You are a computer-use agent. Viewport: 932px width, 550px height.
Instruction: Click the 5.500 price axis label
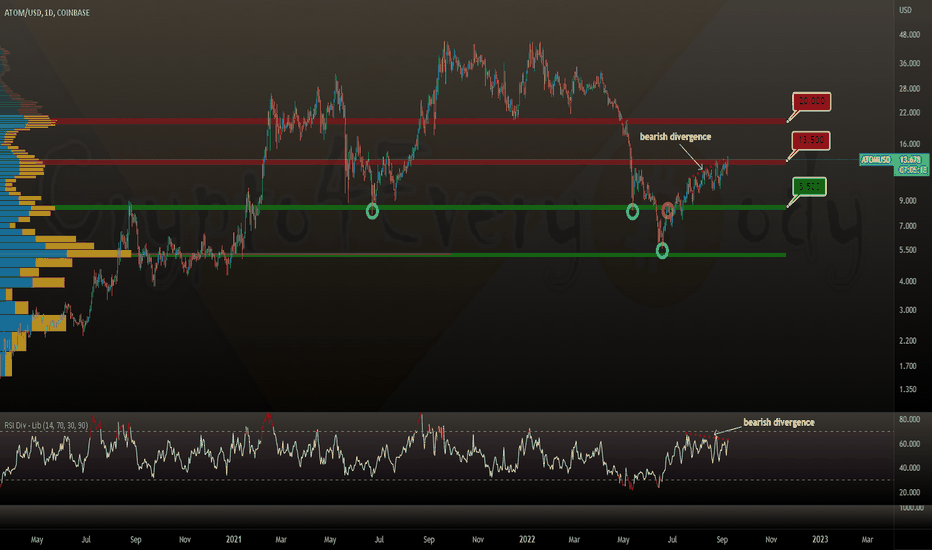(x=908, y=250)
